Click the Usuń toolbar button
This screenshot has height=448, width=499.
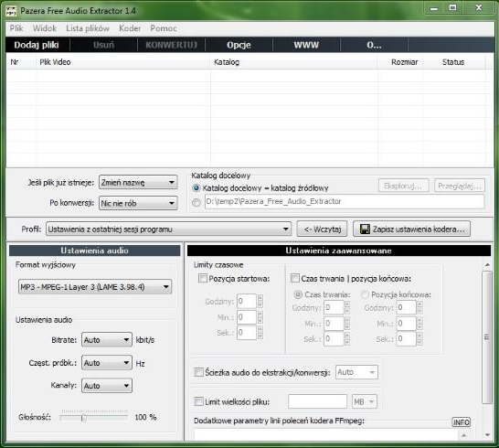[x=103, y=45]
